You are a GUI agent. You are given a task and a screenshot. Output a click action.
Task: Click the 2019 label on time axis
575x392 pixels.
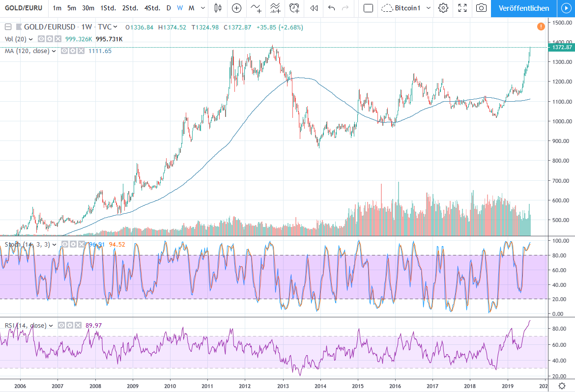[x=508, y=386]
